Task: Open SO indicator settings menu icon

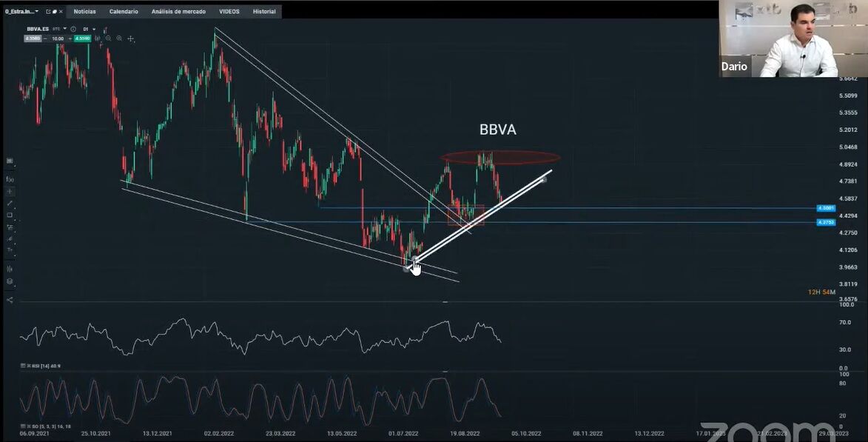Action: [23, 426]
